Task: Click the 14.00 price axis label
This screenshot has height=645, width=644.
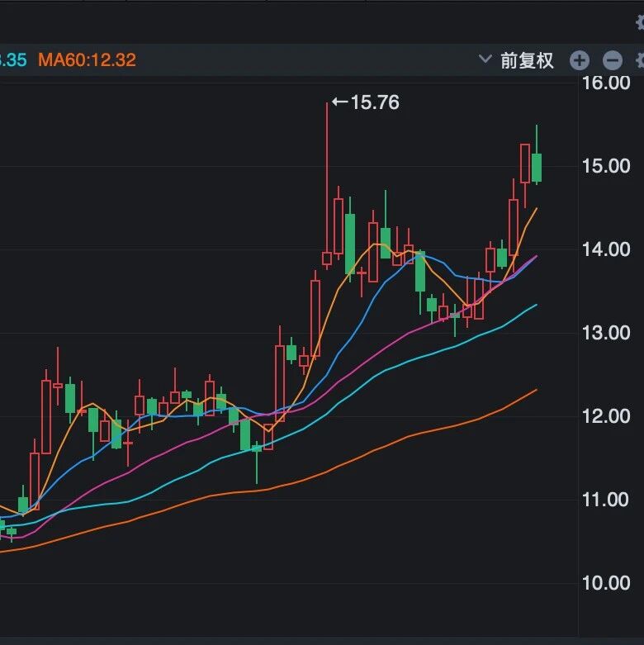Action: point(606,249)
